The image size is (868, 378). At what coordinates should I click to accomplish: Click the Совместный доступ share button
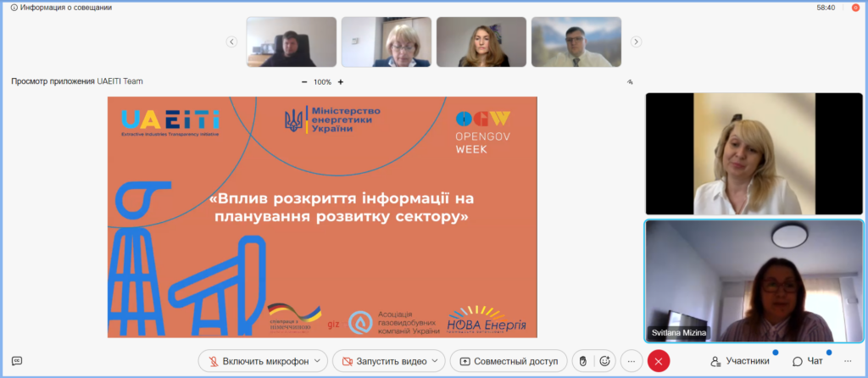pos(509,361)
